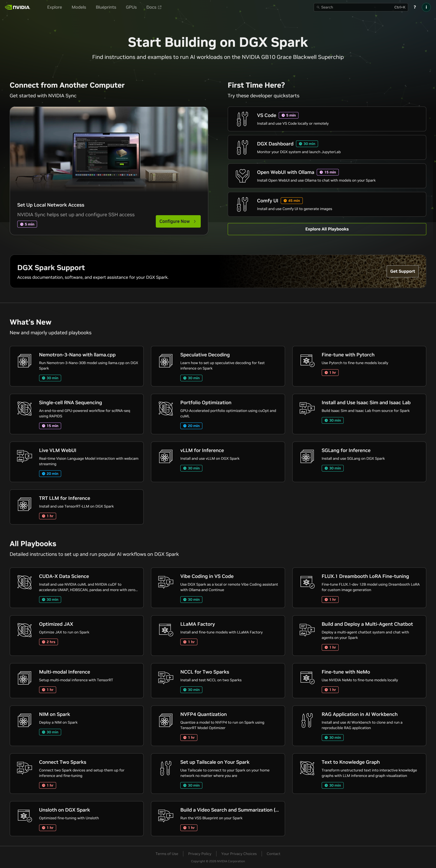
Task: Click the NVIDIA logo in header
Action: click(18, 7)
